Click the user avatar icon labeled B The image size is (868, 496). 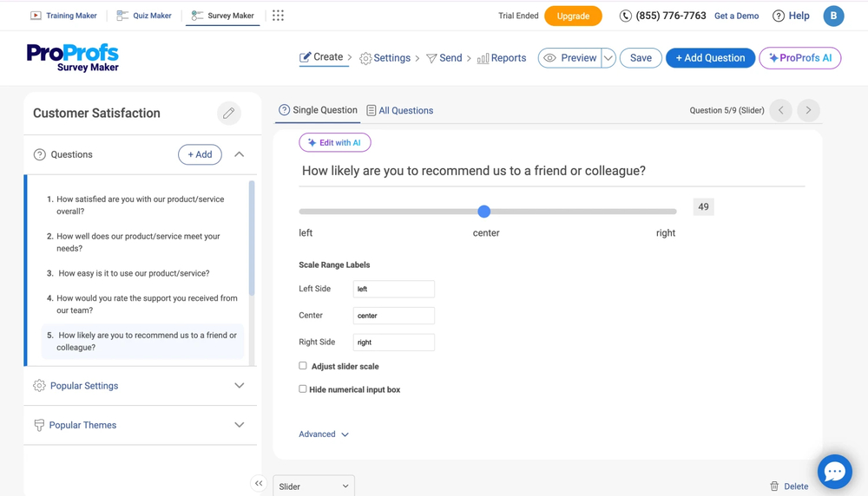coord(833,16)
